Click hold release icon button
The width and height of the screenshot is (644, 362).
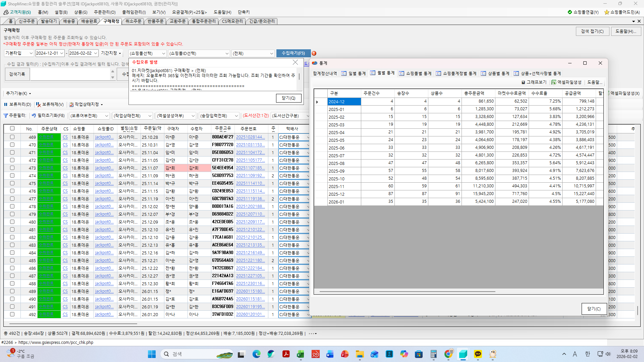(x=39, y=105)
